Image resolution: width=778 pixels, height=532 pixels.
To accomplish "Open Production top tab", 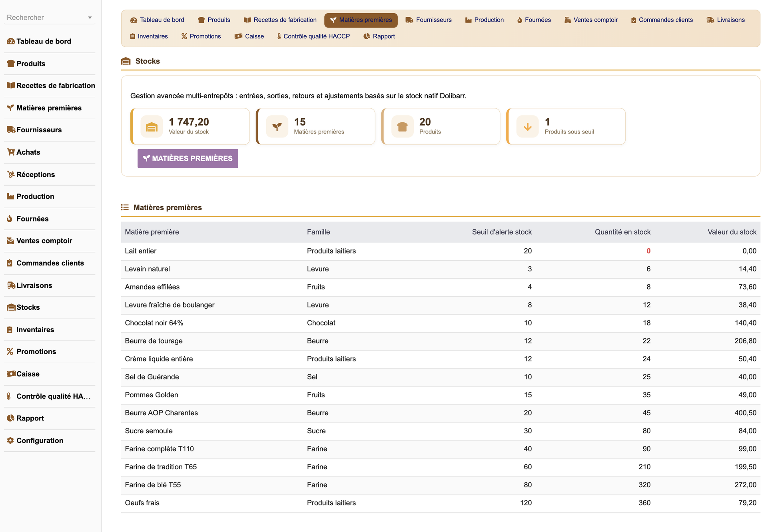I will click(485, 20).
